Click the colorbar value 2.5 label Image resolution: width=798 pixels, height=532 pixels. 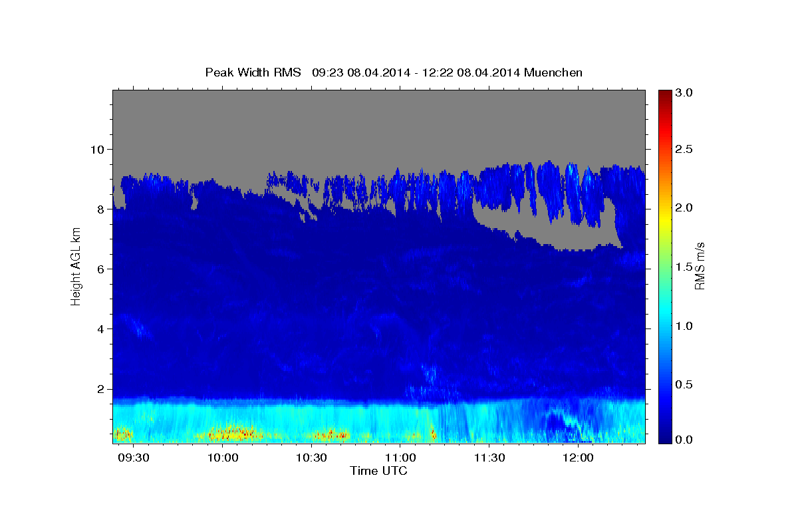(x=685, y=150)
